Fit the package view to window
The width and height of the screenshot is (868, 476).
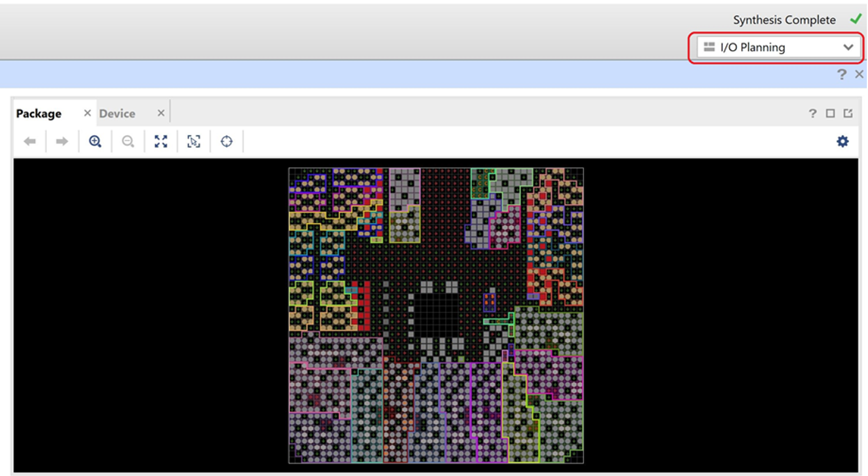tap(161, 142)
